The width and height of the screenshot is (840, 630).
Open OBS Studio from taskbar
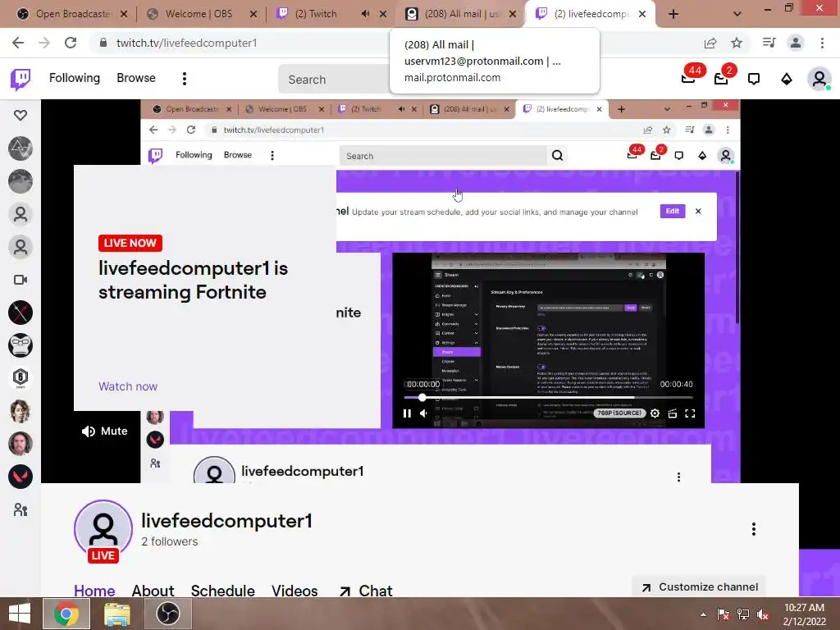pos(168,614)
